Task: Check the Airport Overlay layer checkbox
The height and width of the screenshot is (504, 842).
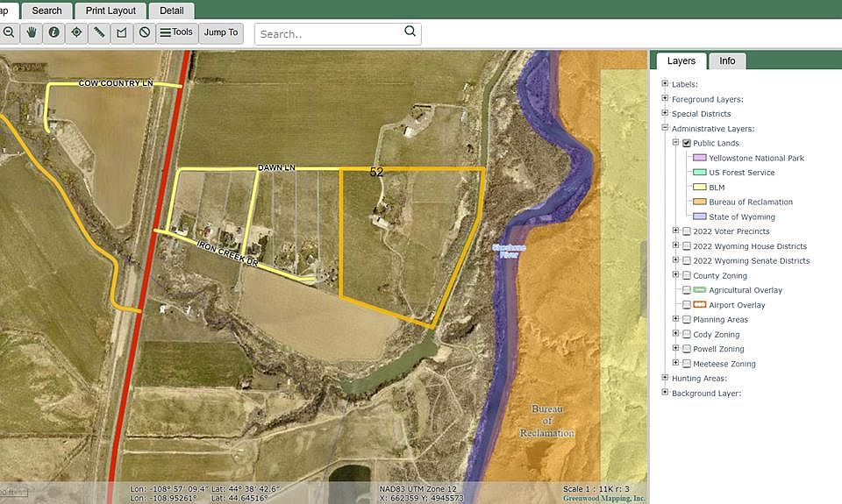Action: [x=687, y=305]
